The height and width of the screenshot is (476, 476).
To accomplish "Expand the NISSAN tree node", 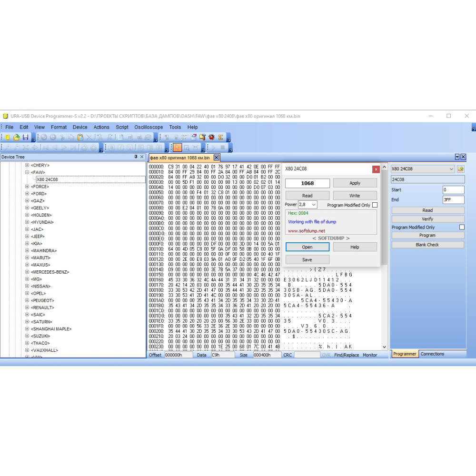I will [27, 286].
